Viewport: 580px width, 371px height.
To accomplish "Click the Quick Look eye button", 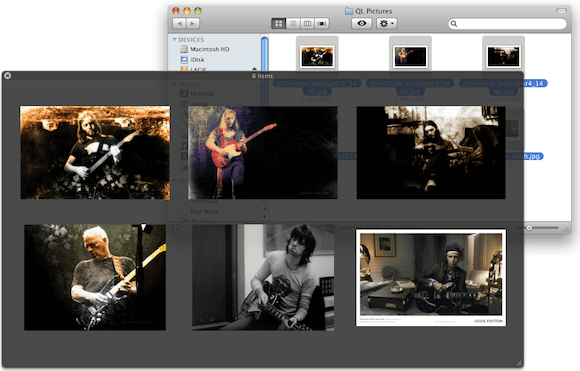I will [x=362, y=24].
